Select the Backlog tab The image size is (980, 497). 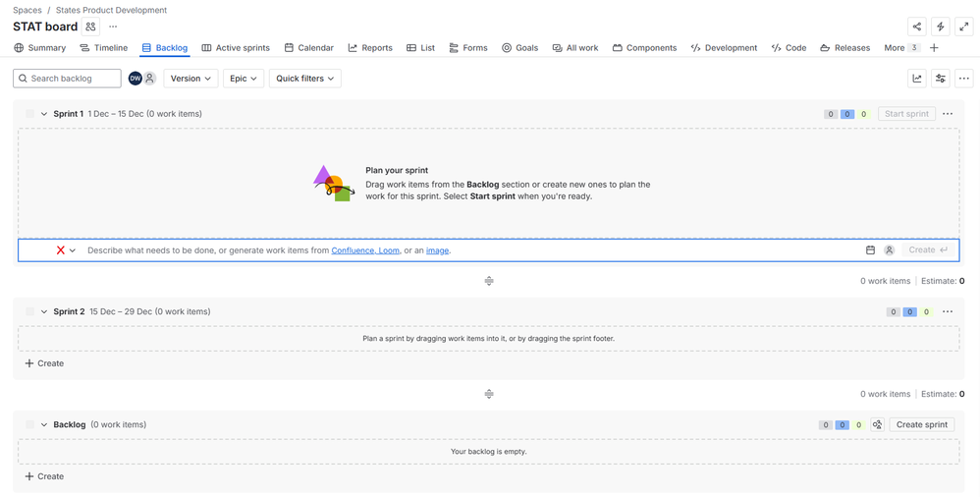[x=164, y=47]
